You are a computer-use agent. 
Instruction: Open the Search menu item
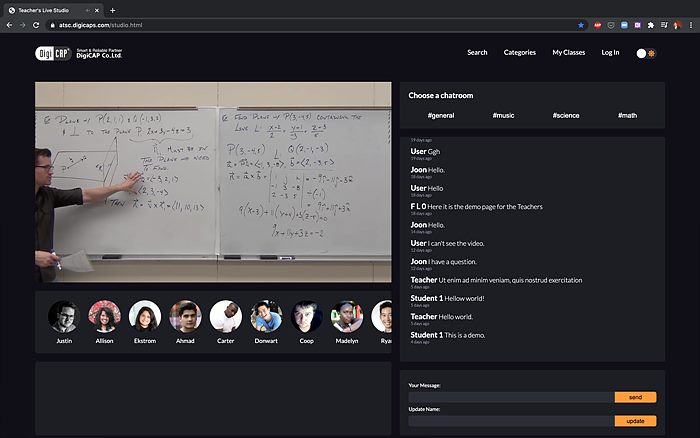pos(477,52)
